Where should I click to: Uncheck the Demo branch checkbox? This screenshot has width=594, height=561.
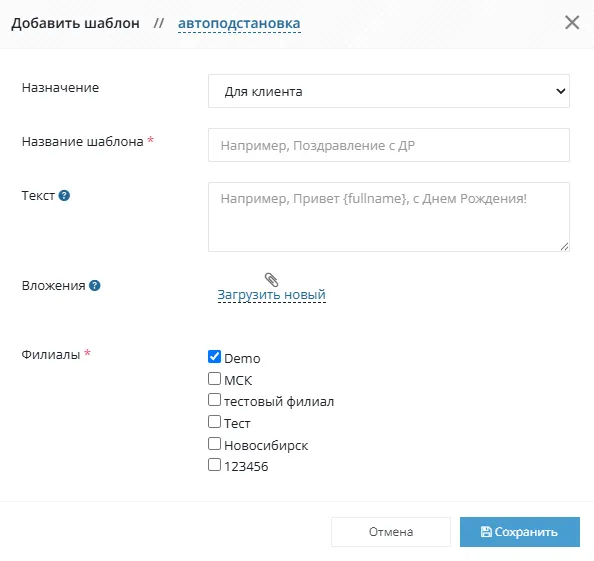click(x=214, y=356)
